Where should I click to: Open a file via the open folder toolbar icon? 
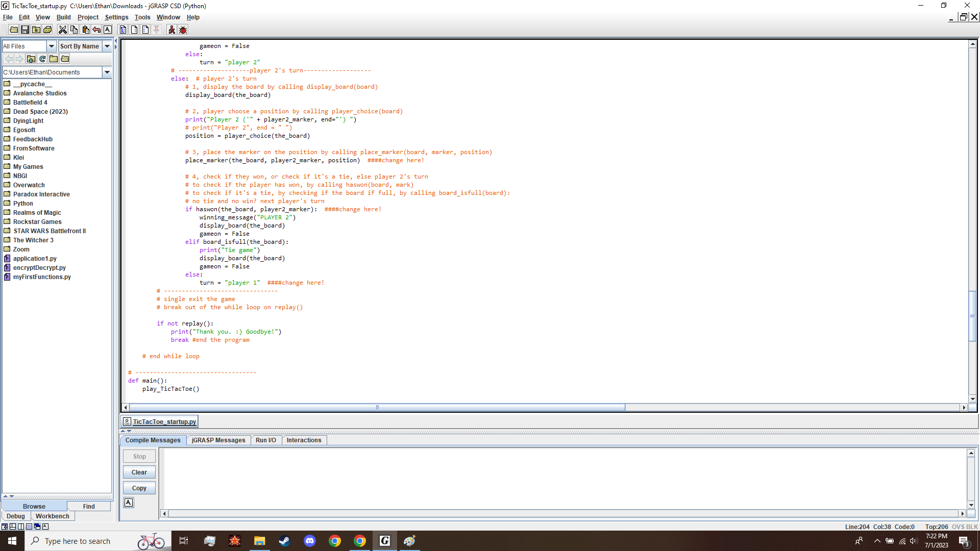point(13,30)
